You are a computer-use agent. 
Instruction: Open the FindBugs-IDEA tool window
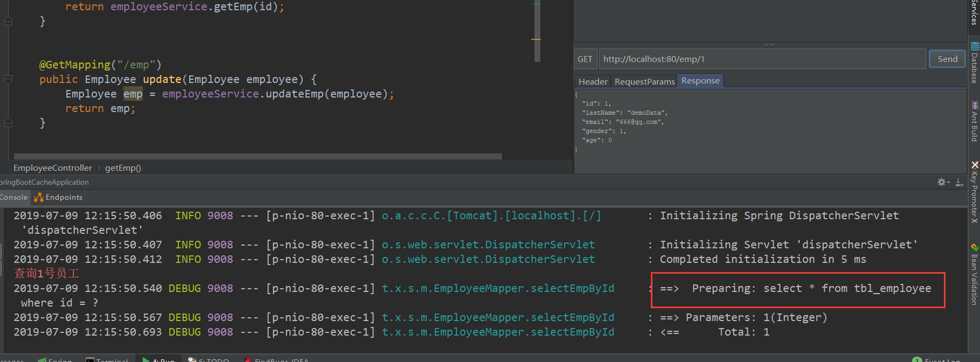tap(276, 359)
